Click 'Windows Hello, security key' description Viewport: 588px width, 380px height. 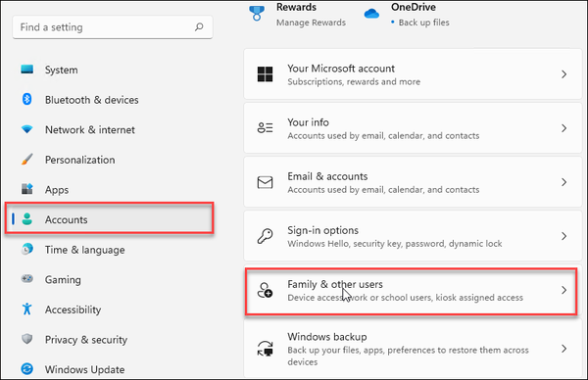point(395,244)
